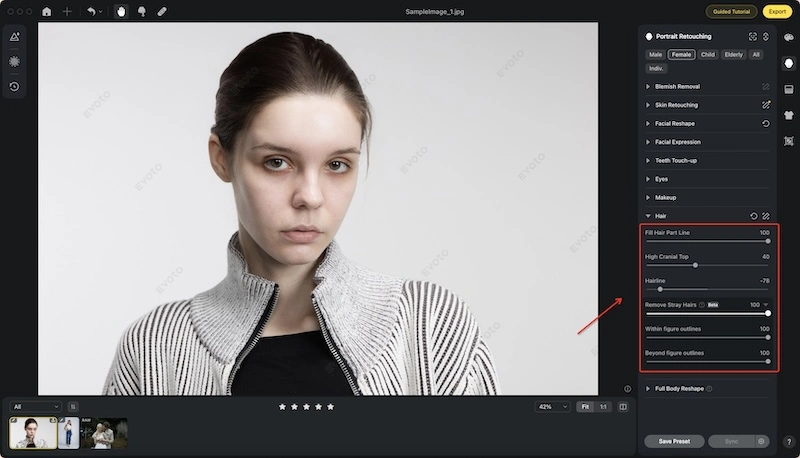Collapse Remove Stray Hairs sub-options arrow
This screenshot has height=458, width=800.
click(x=766, y=305)
